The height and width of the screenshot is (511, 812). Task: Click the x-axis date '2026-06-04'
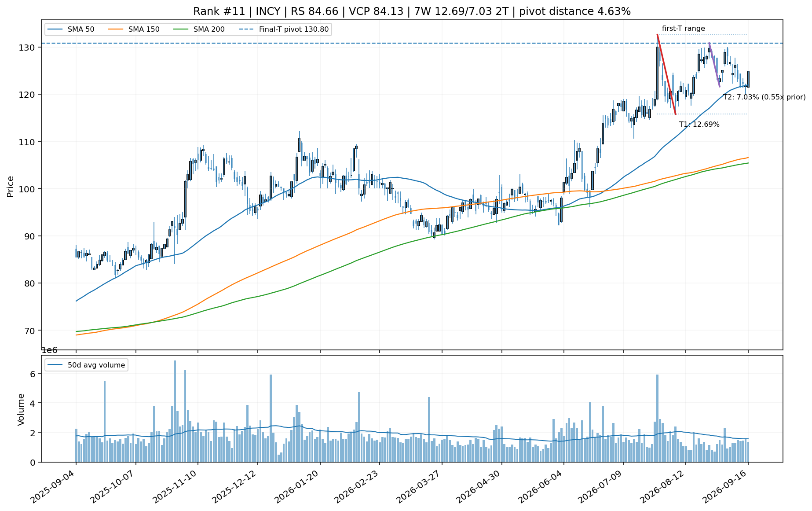tap(541, 487)
